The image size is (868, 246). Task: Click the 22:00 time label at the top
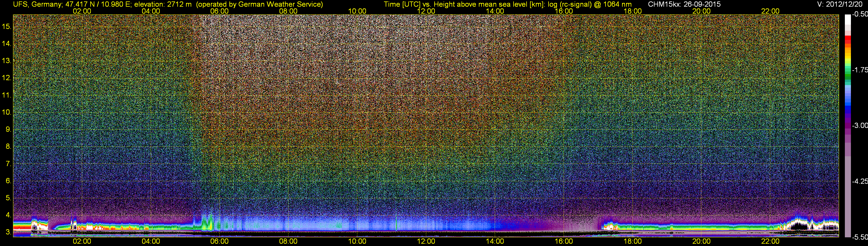pos(770,11)
